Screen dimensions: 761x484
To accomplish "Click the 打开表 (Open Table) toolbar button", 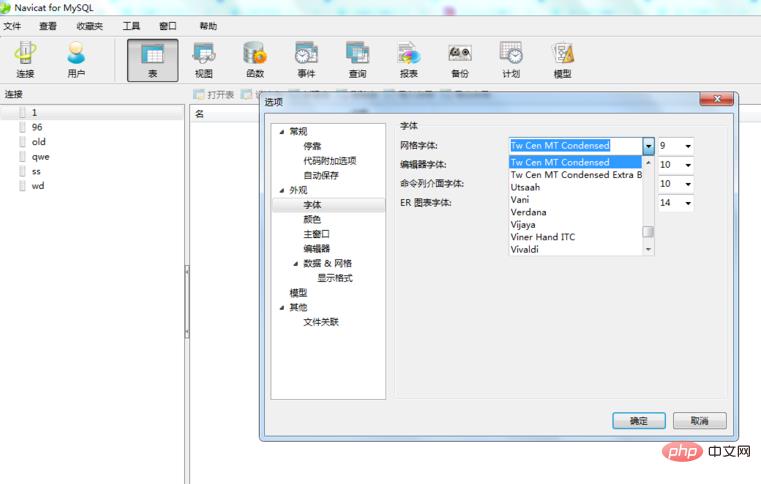I will click(x=214, y=94).
